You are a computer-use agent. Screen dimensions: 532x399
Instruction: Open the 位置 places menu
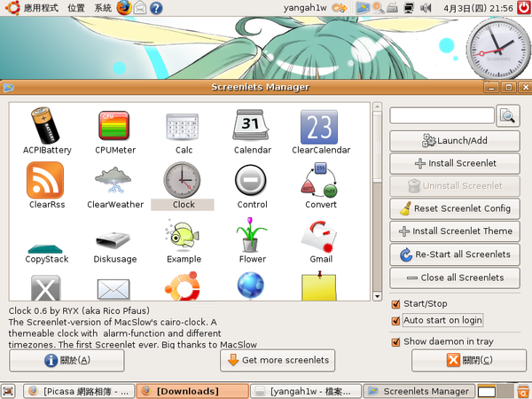(76, 8)
